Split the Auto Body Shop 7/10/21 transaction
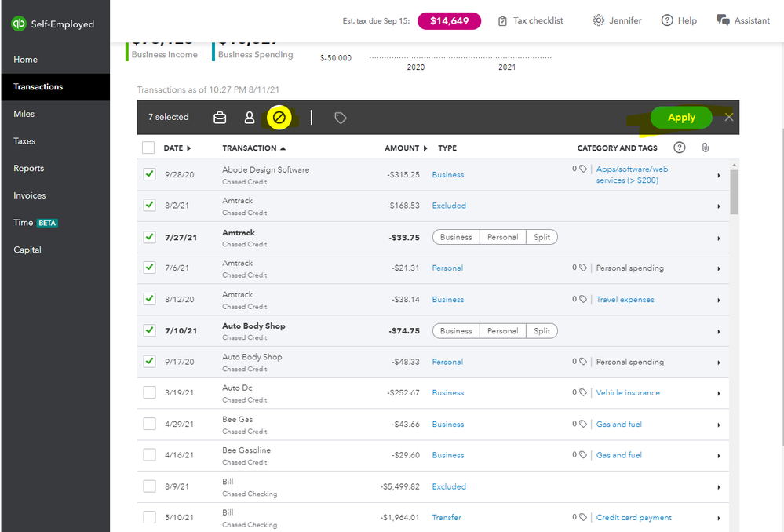 click(x=542, y=331)
